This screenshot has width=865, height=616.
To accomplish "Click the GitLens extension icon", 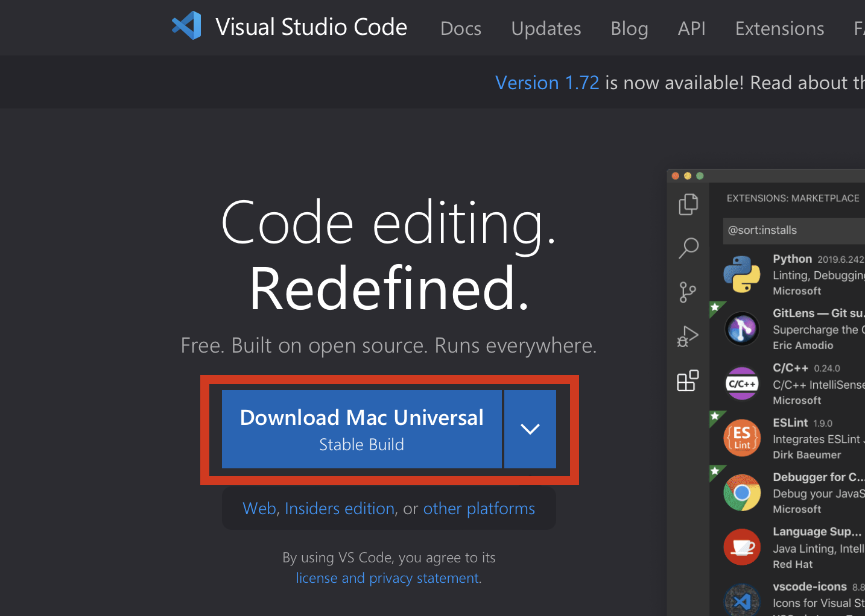I will 742,328.
